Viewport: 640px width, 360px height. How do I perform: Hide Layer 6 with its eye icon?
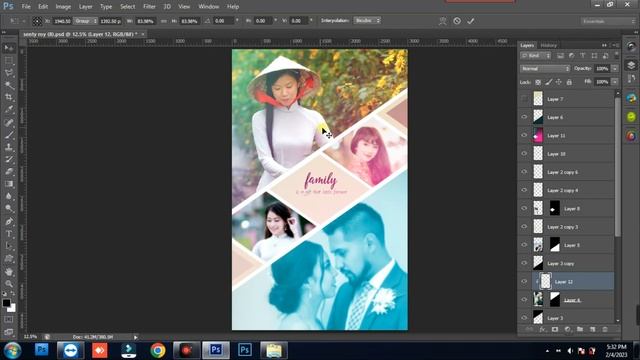(524, 117)
